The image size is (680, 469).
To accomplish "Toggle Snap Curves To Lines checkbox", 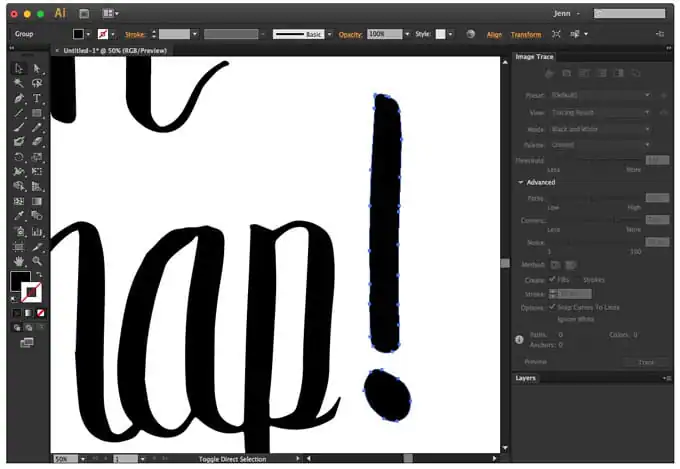I will pos(552,307).
